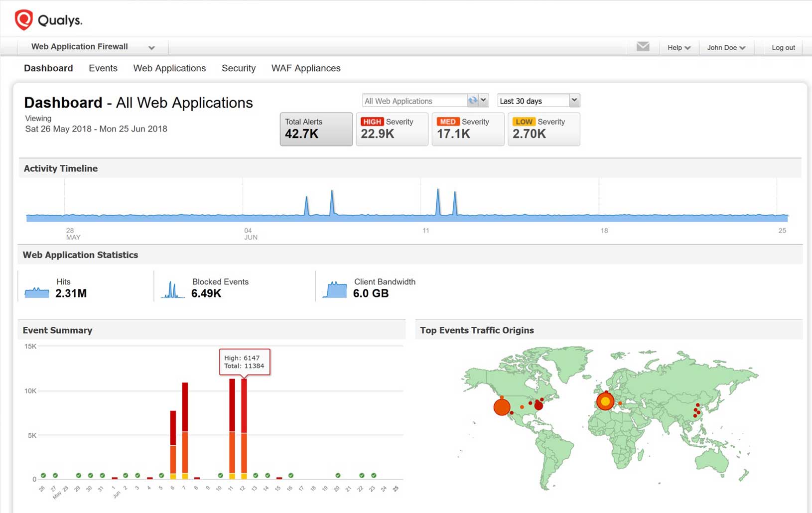Select the MED Severity 17.1K card
The height and width of the screenshot is (513, 812).
467,129
